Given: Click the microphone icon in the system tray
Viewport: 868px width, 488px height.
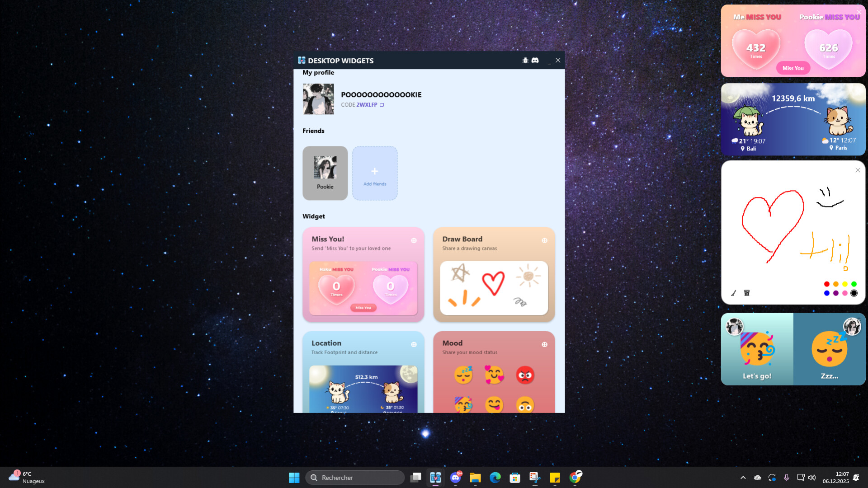Looking at the screenshot, I should coord(787,477).
